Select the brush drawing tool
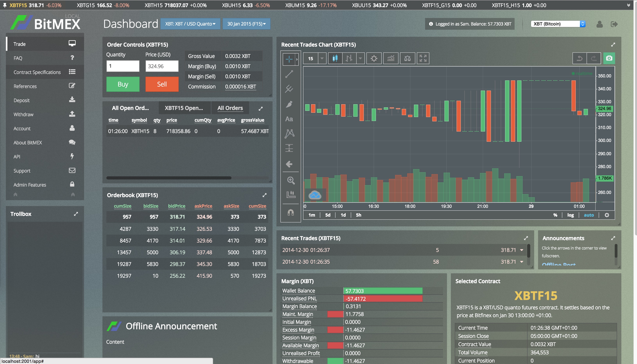The height and width of the screenshot is (364, 637). pos(289,104)
